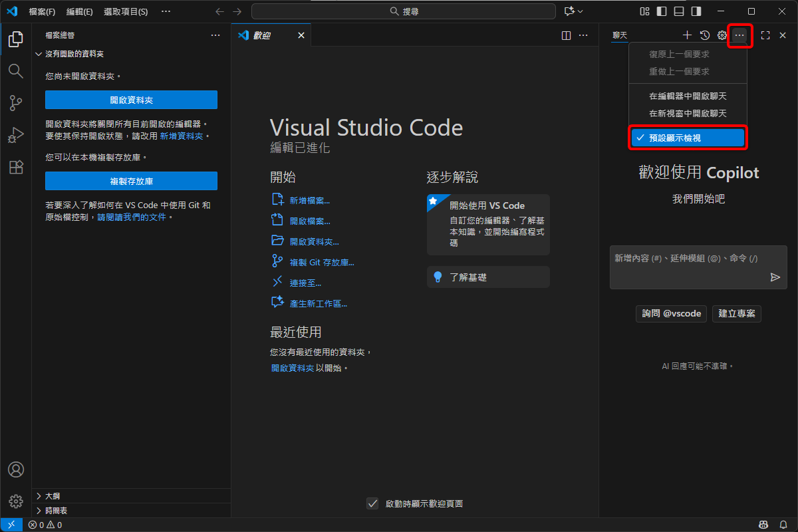
Task: Open the Source Control icon
Action: click(x=15, y=103)
